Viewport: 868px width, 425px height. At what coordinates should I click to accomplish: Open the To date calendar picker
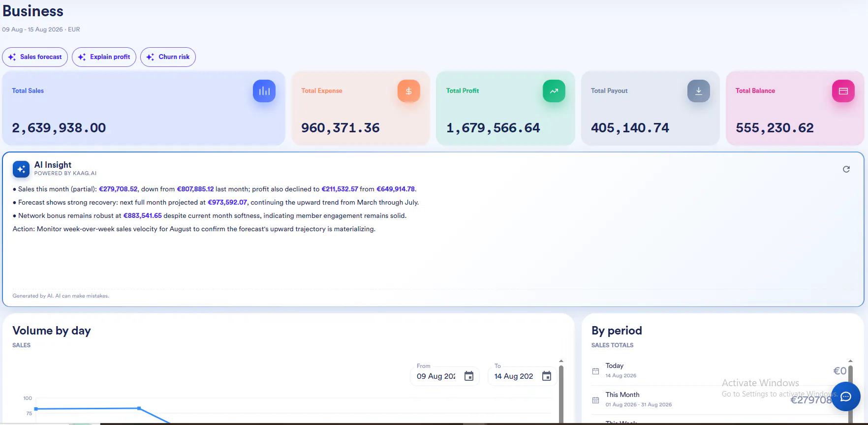pyautogui.click(x=547, y=376)
